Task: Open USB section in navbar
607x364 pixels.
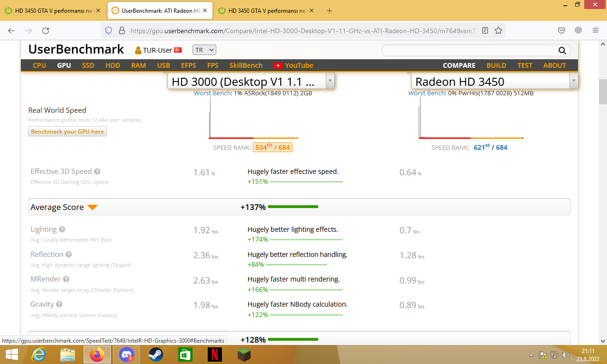Action: [164, 65]
